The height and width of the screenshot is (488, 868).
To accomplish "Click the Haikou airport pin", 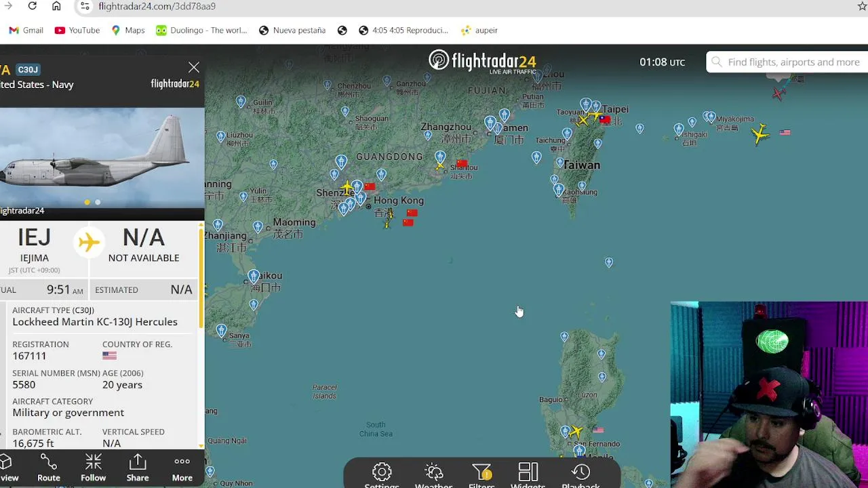I will coord(254,277).
